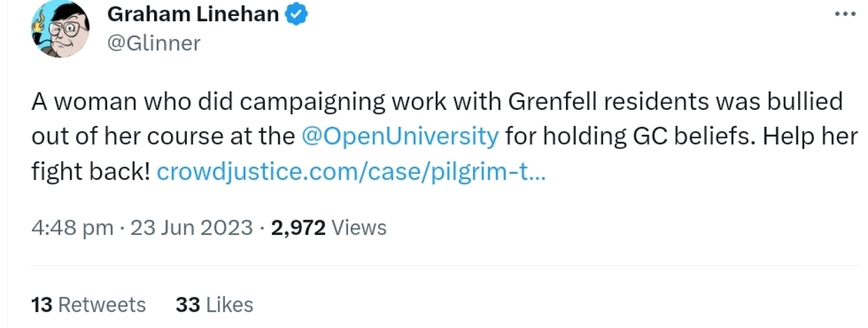Click the phrase "Help her" in tweet
This screenshot has width=868, height=328.
coord(810,136)
